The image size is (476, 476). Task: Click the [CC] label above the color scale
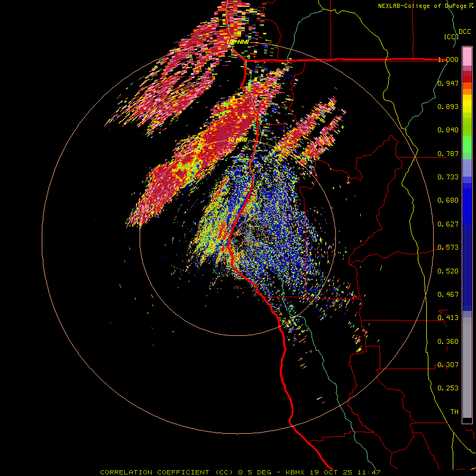click(451, 36)
